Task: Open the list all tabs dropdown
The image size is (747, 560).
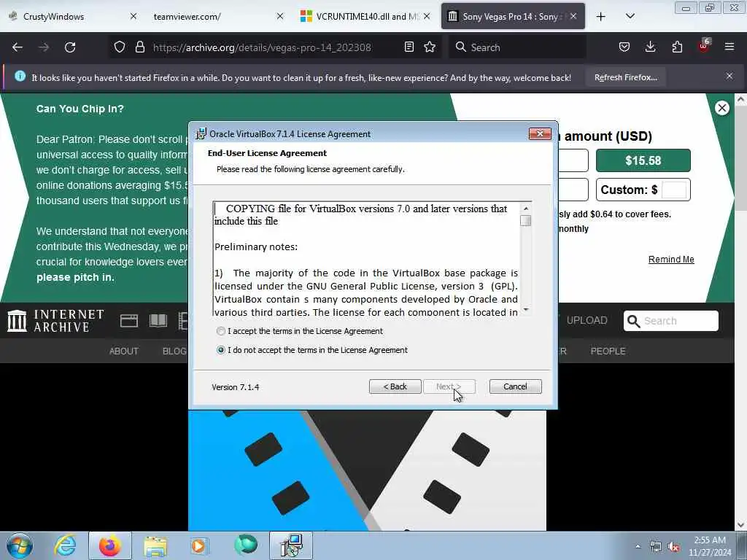Action: (630, 17)
